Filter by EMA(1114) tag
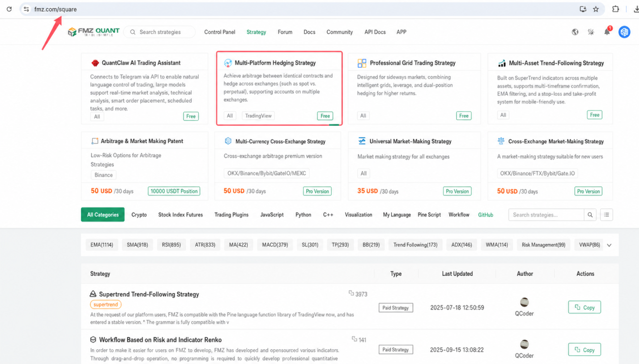Image resolution: width=639 pixels, height=364 pixels. pos(102,245)
